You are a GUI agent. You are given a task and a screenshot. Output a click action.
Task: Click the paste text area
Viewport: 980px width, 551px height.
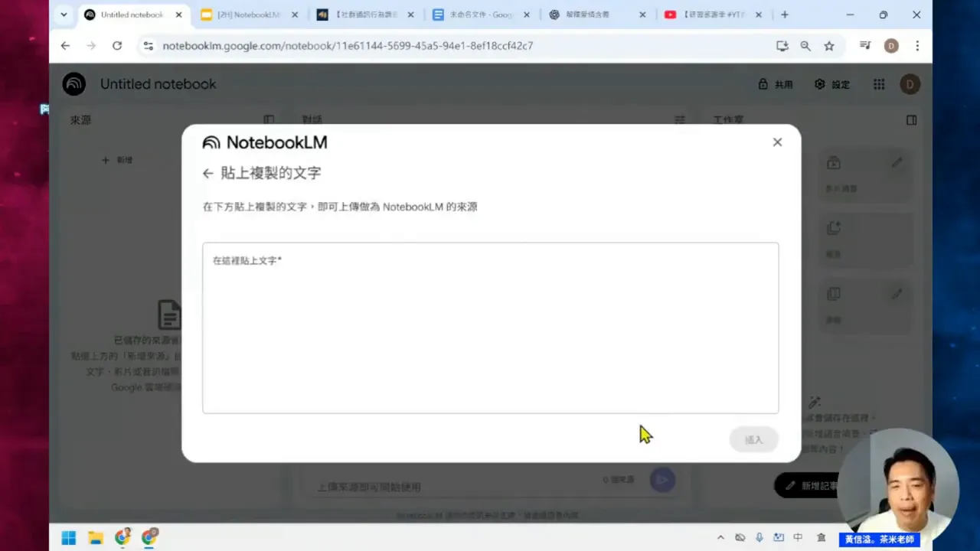pyautogui.click(x=490, y=328)
